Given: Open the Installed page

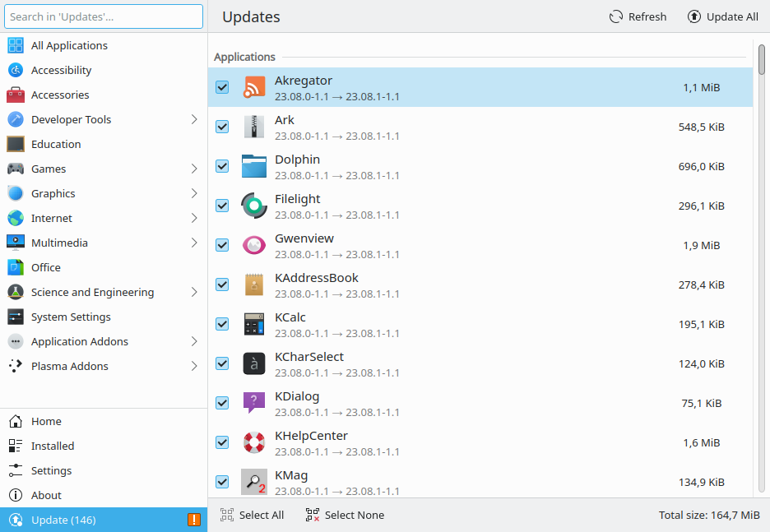Looking at the screenshot, I should 53,446.
